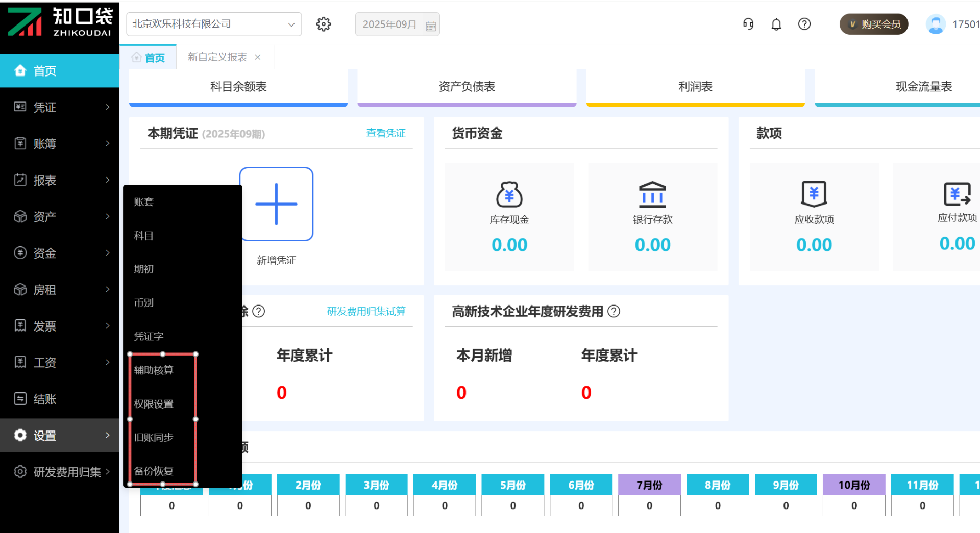Open the cash on hand money bag icon
This screenshot has height=533, width=980.
point(509,194)
